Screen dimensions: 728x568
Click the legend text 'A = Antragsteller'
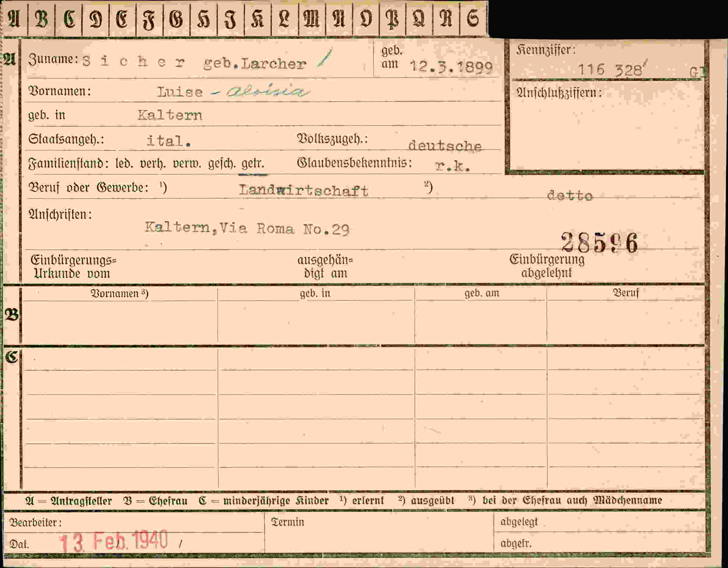click(x=69, y=501)
